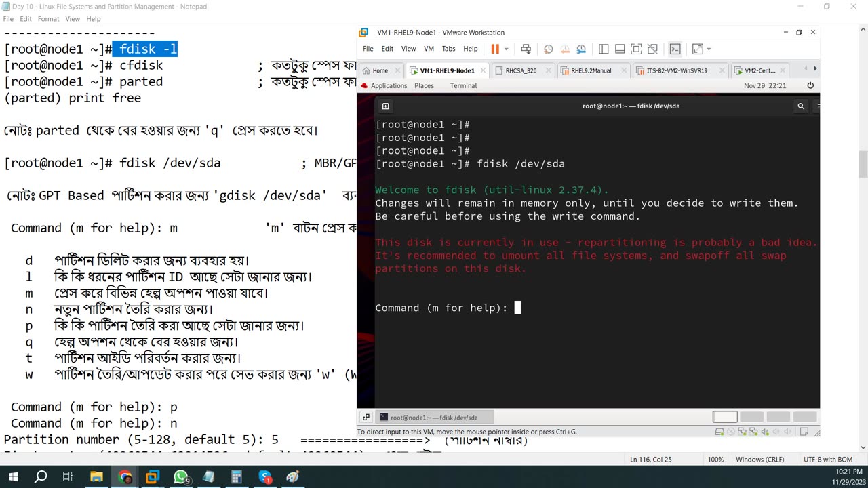The height and width of the screenshot is (488, 868).
Task: Open Notepad Format menu
Action: 49,19
